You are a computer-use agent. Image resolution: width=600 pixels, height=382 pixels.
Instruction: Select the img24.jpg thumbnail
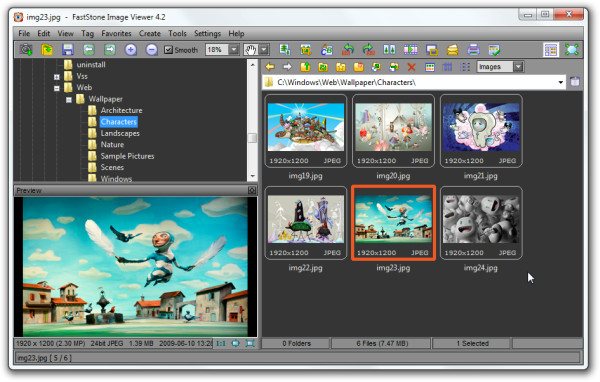pos(481,223)
